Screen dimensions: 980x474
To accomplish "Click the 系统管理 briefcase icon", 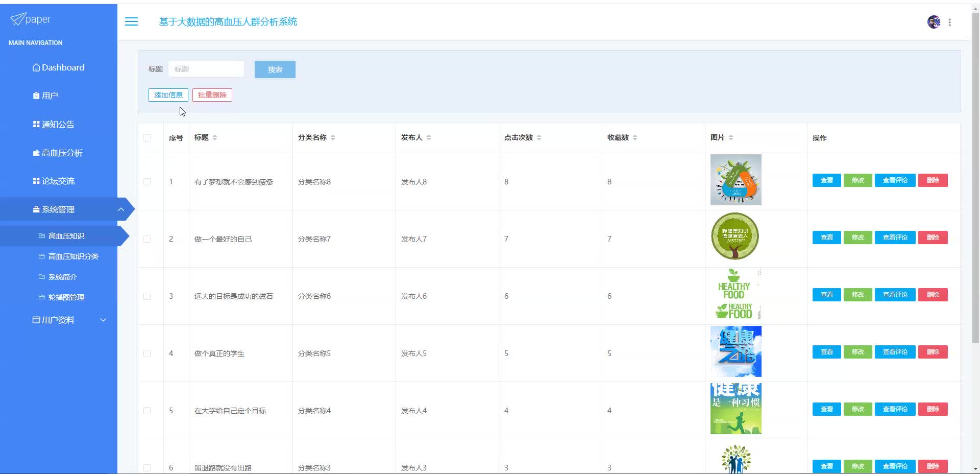I will click(x=36, y=209).
